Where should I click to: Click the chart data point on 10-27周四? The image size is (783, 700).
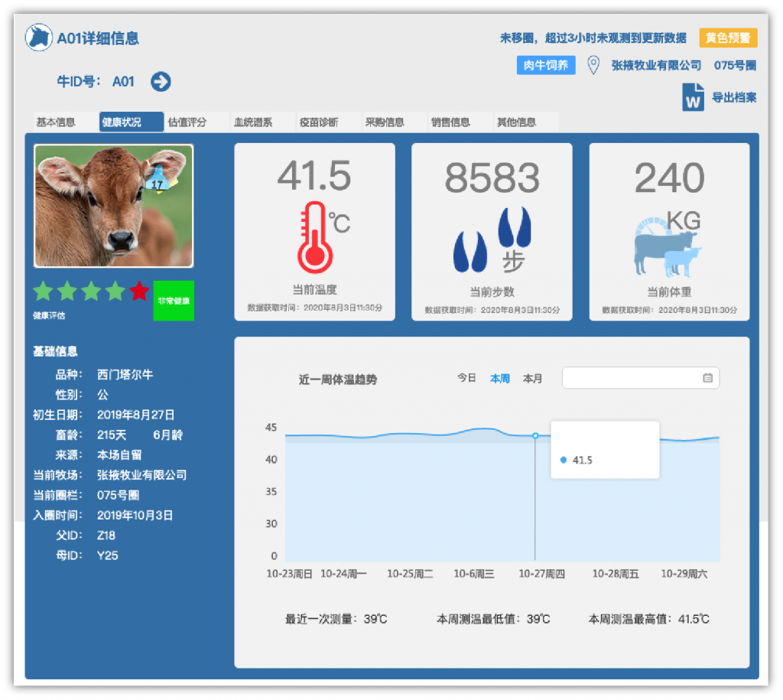534,436
